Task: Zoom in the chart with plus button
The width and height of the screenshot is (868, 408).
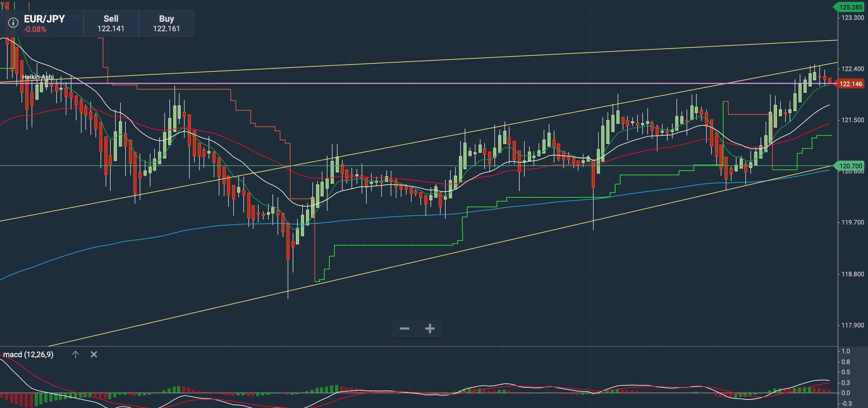Action: (430, 328)
